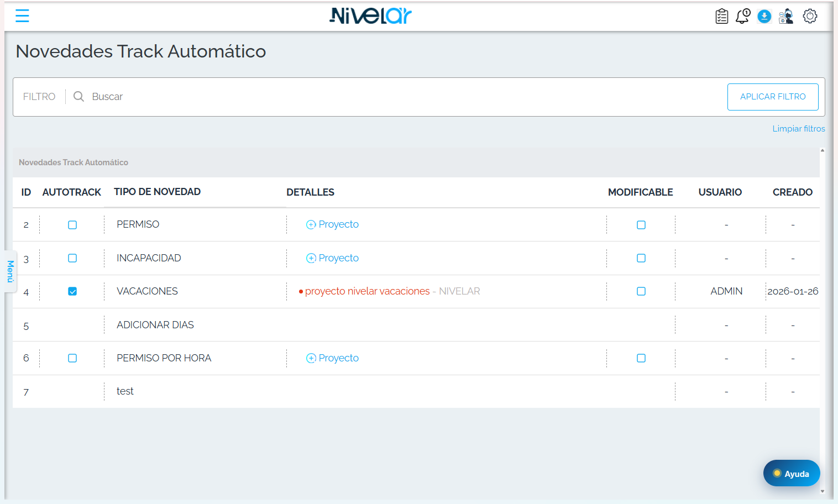Viewport: 838px width, 504px height.
Task: Click the Buscar search field
Action: click(406, 97)
